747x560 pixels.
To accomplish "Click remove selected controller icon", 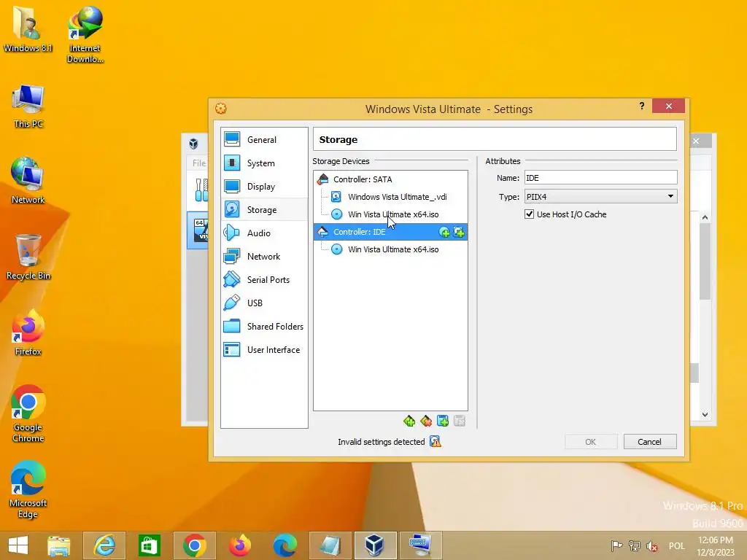I will tap(426, 421).
